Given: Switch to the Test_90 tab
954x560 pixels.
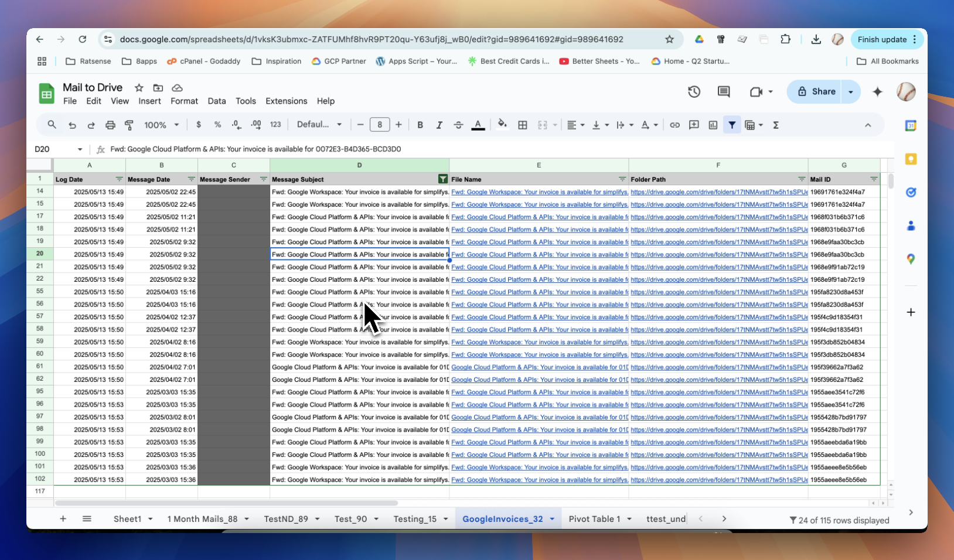Looking at the screenshot, I should click(350, 519).
